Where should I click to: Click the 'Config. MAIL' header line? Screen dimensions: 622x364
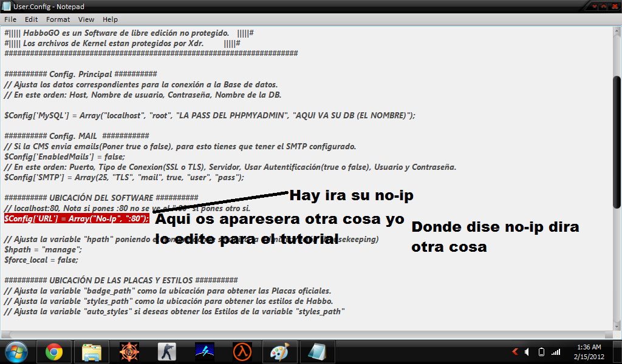pos(77,136)
